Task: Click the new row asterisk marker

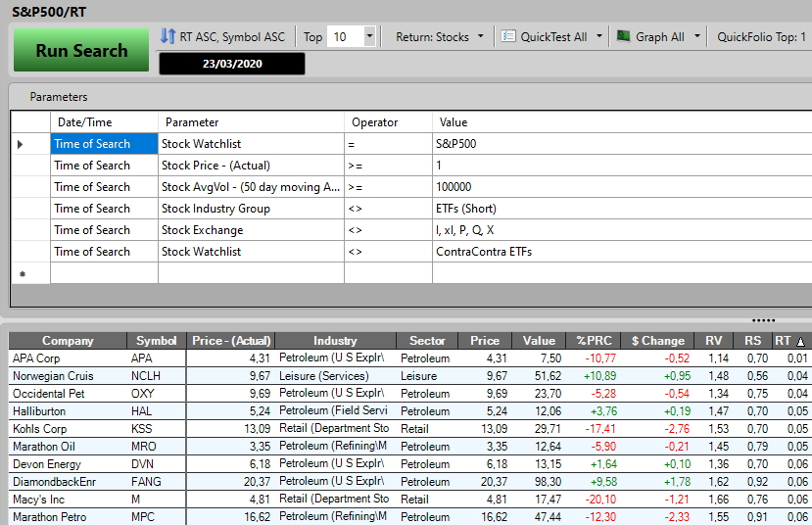Action: [23, 274]
